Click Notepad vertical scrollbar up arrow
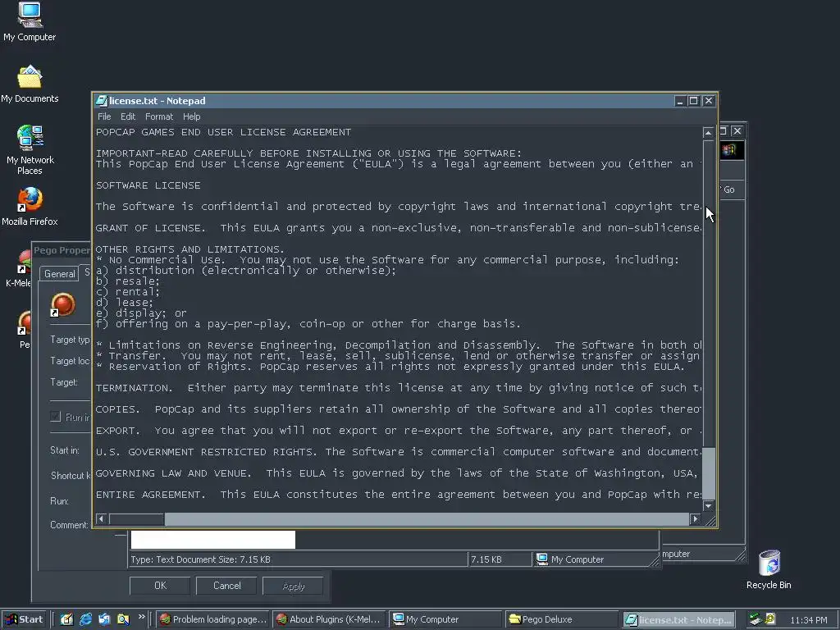 708,132
